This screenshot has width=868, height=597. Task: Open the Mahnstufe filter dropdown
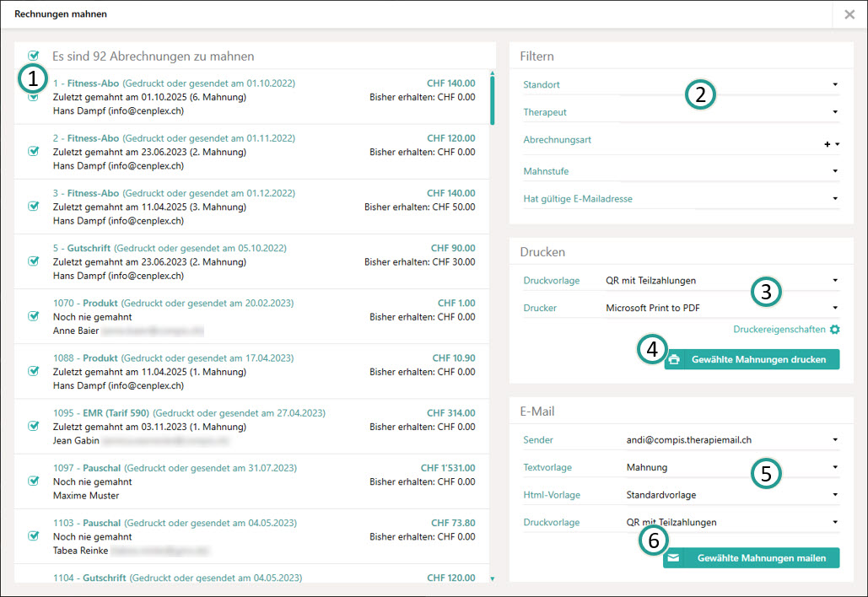tap(835, 171)
